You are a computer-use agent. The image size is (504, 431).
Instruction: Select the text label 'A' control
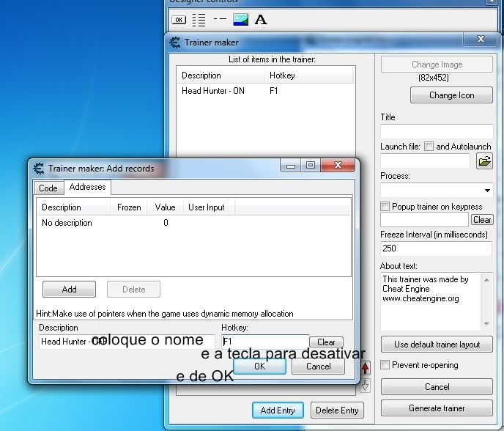pyautogui.click(x=261, y=20)
